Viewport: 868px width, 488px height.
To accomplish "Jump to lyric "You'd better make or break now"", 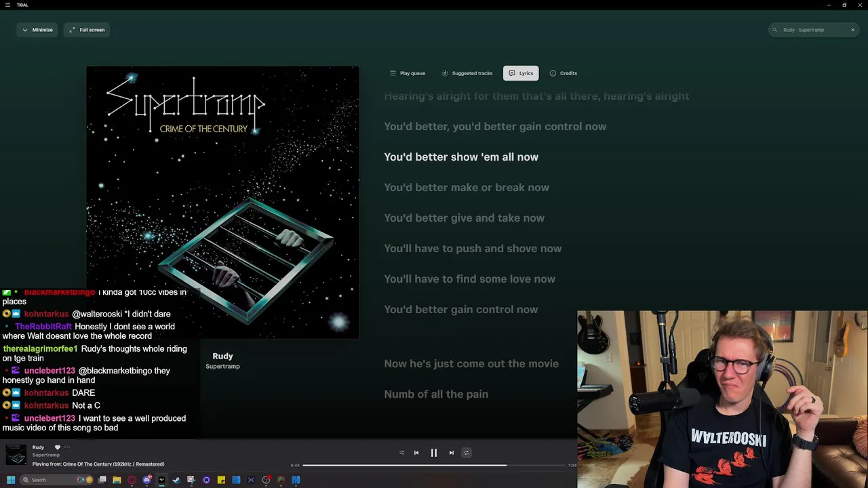I will tap(467, 187).
